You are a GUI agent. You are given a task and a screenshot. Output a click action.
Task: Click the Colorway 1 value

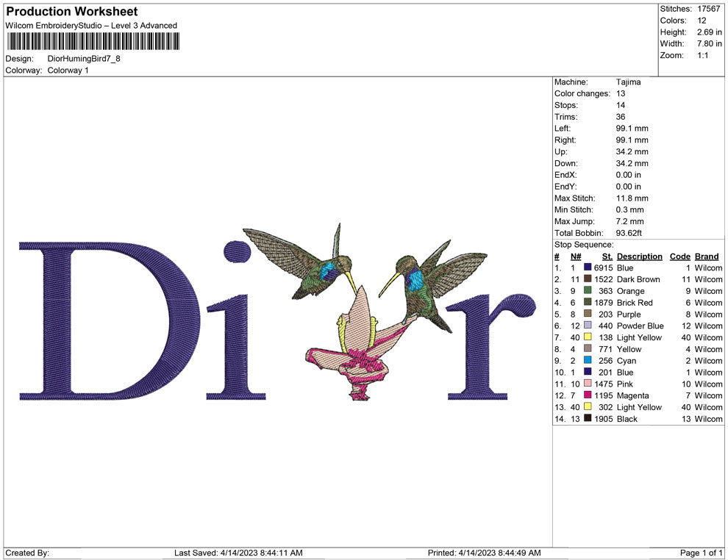point(68,71)
